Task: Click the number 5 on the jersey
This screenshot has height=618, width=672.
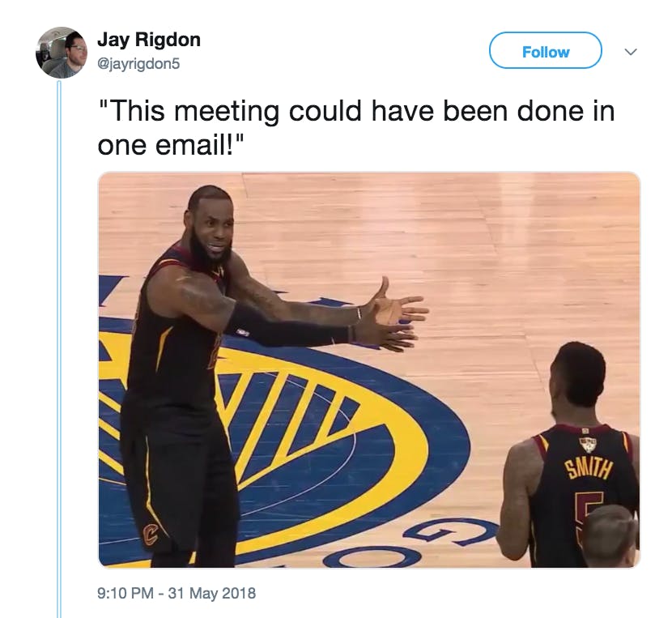Action: (x=588, y=514)
